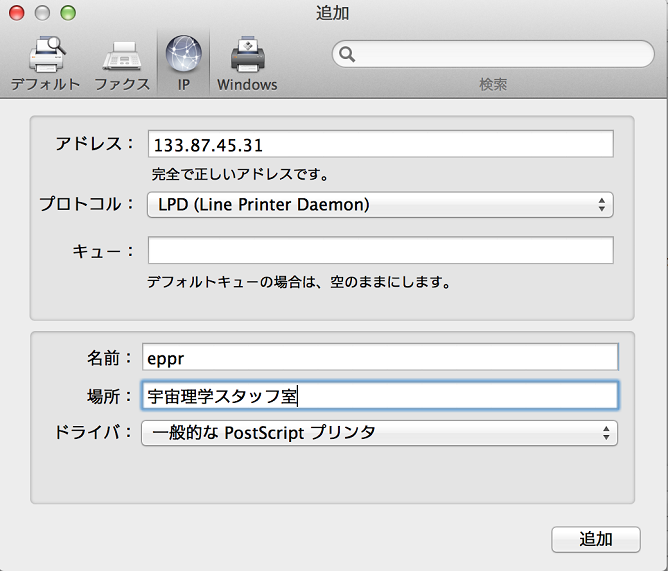
Task: Click the アドレス field containing 133.87.45.31
Action: pyautogui.click(x=380, y=145)
